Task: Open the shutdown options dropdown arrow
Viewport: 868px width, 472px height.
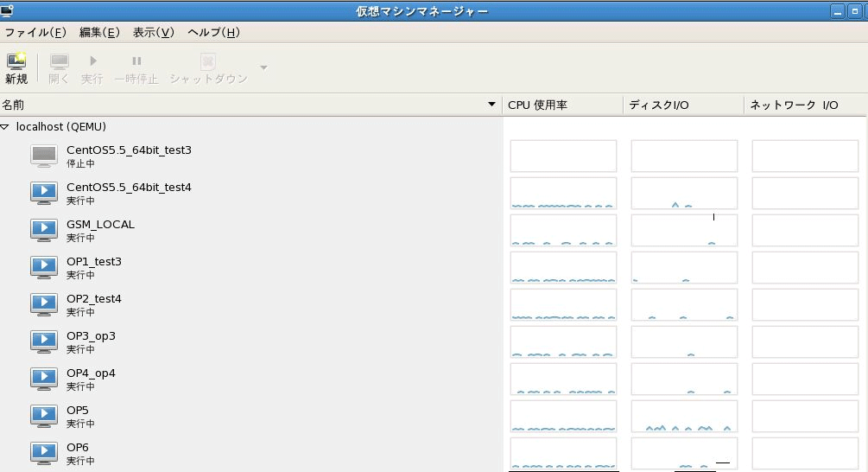Action: point(263,68)
